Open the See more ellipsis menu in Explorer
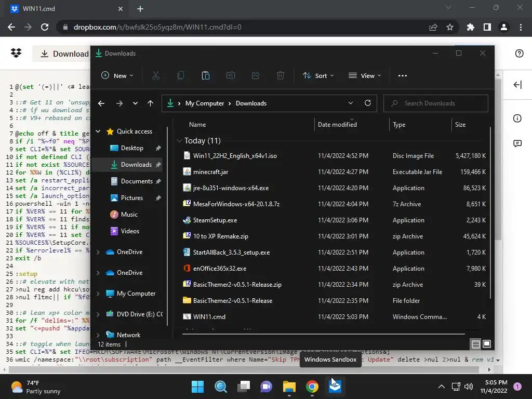Viewport: 532px width, 399px height. coord(403,76)
